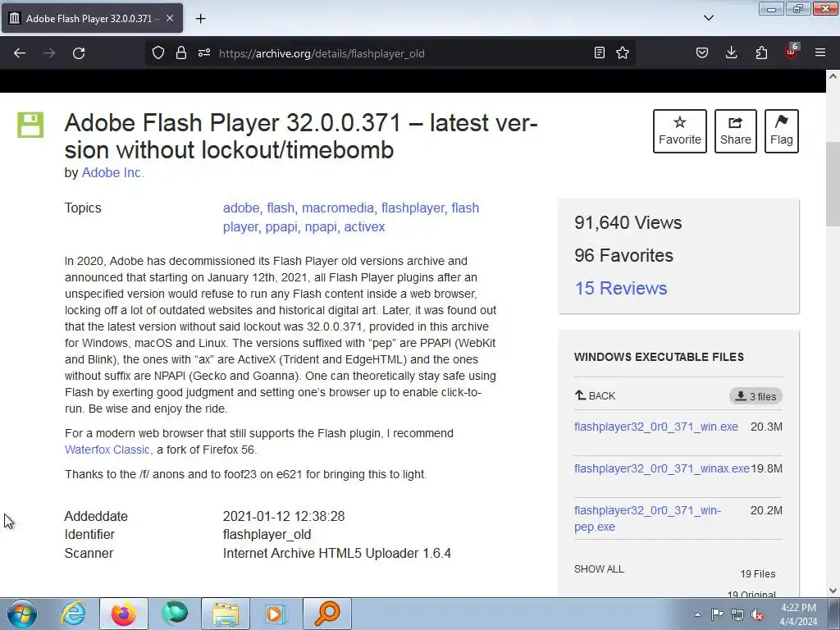Open the tracking protection shield icon

[x=158, y=52]
